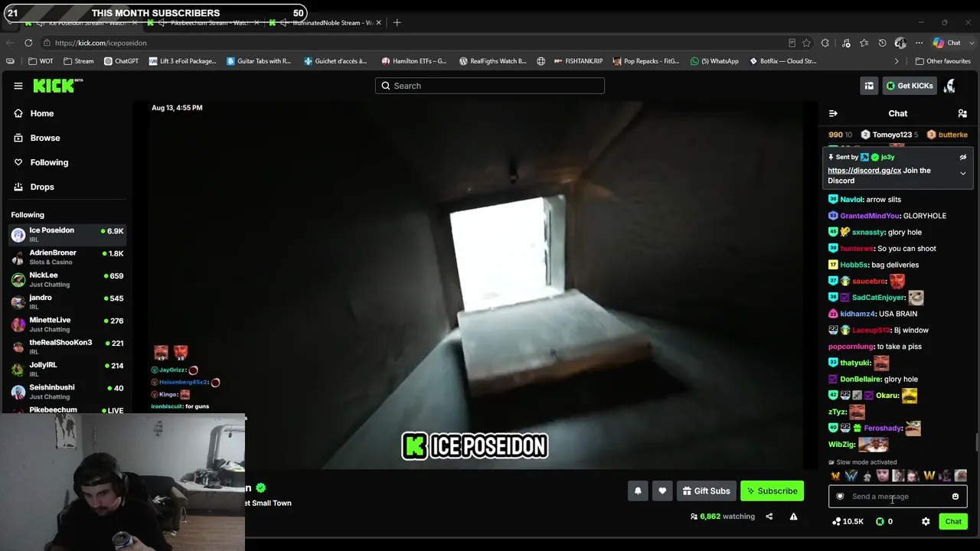The height and width of the screenshot is (551, 980).
Task: Click chat username Hobb5s
Action: [x=854, y=265]
